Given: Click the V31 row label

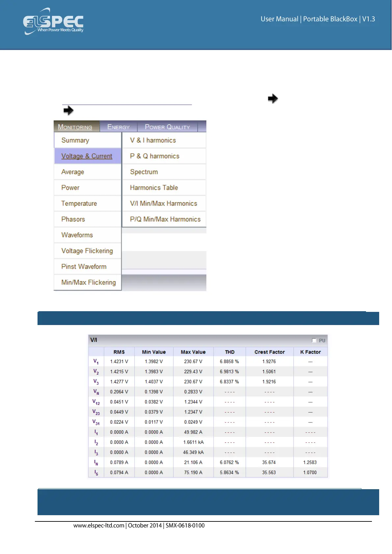Looking at the screenshot, I should [x=96, y=422].
